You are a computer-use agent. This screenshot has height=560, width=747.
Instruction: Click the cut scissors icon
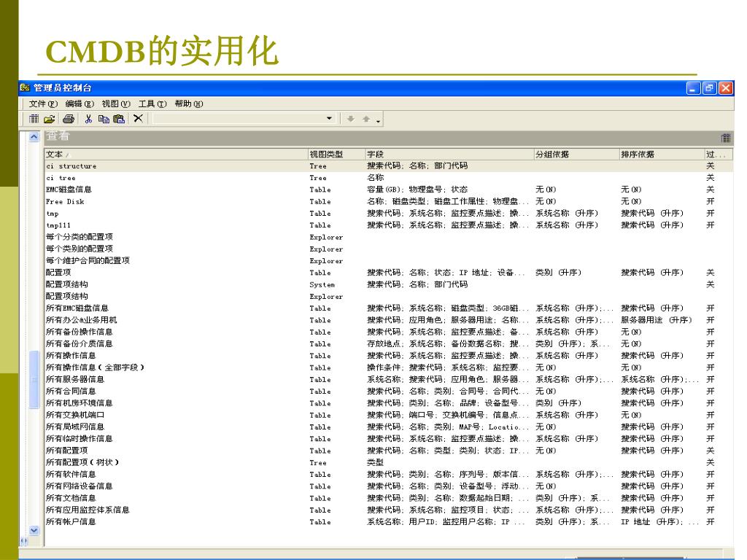point(88,119)
